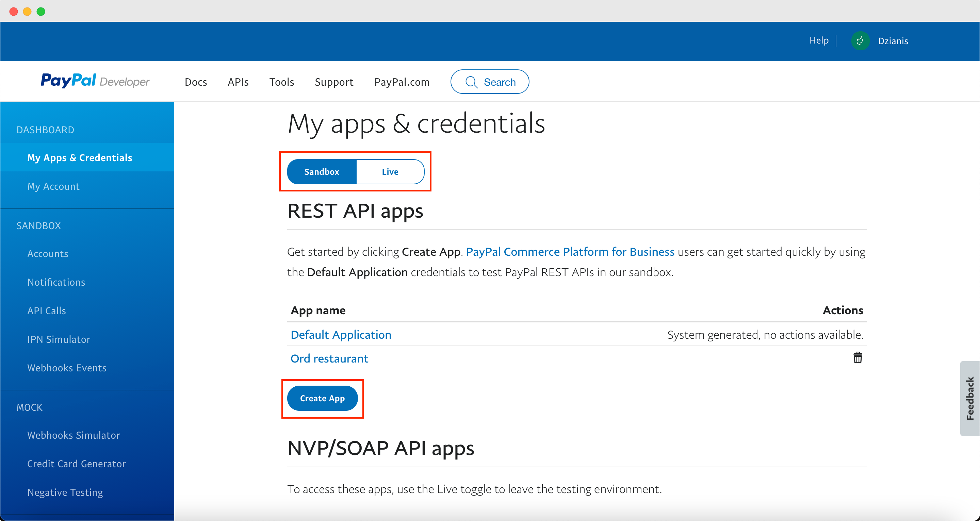Open My Account in the sidebar
Screen dimensions: 980x521
tap(53, 186)
